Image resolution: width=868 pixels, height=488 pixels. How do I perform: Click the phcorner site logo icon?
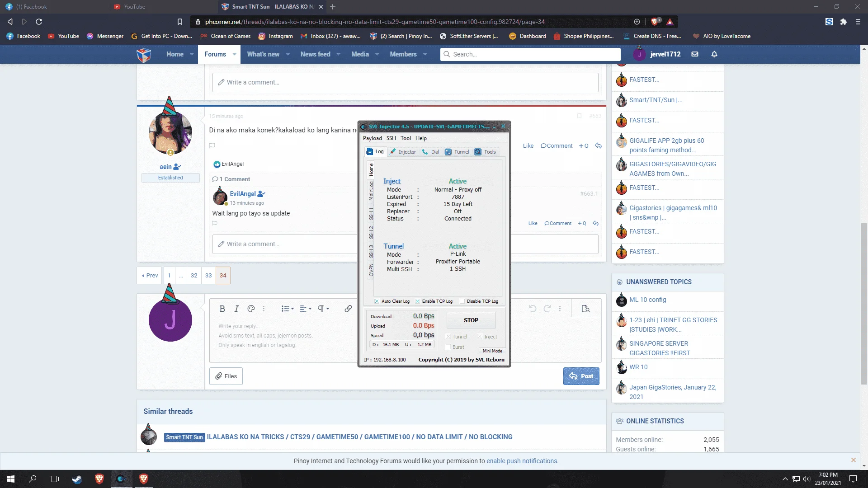pyautogui.click(x=144, y=55)
